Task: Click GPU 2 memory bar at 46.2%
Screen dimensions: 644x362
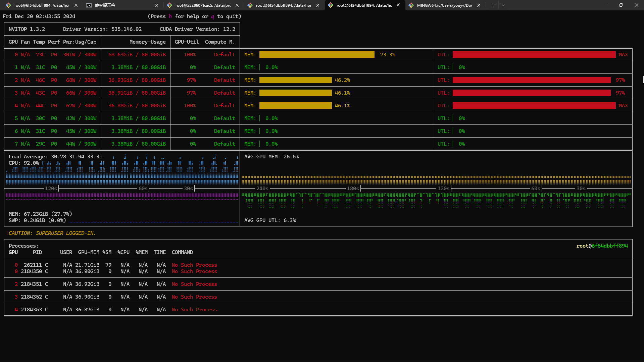Action: coord(295,80)
